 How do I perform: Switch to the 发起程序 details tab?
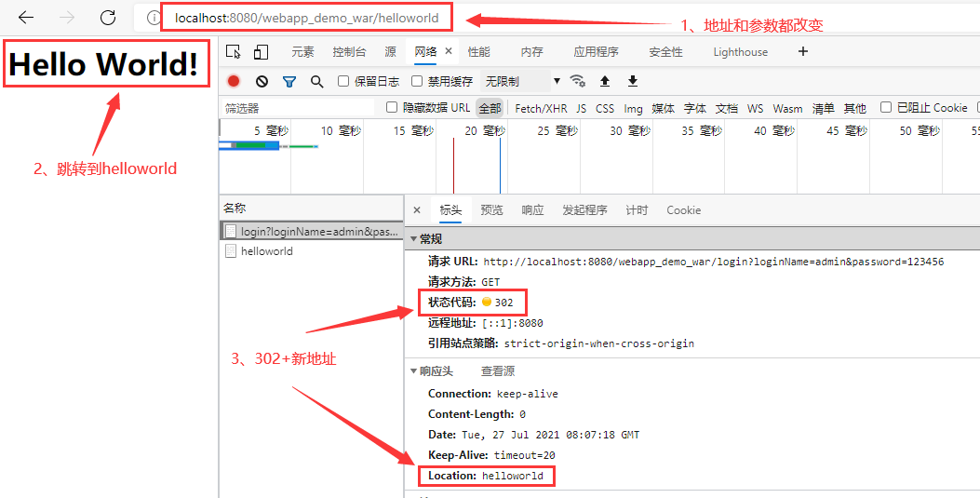tap(584, 210)
